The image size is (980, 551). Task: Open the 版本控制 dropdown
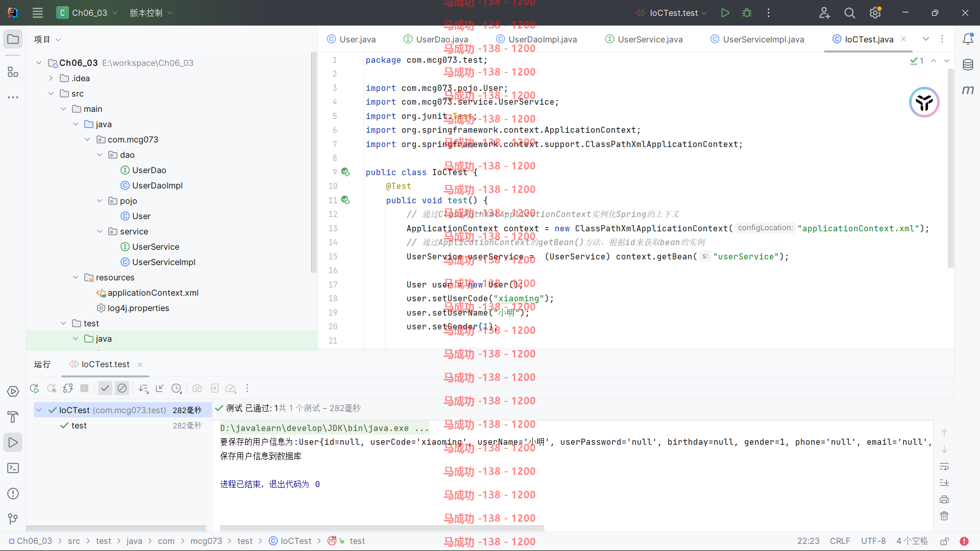pyautogui.click(x=151, y=13)
